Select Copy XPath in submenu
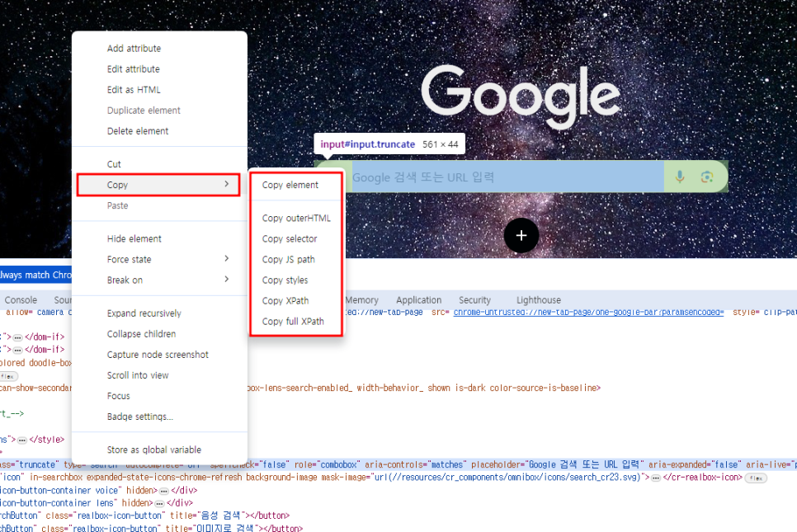 [285, 301]
